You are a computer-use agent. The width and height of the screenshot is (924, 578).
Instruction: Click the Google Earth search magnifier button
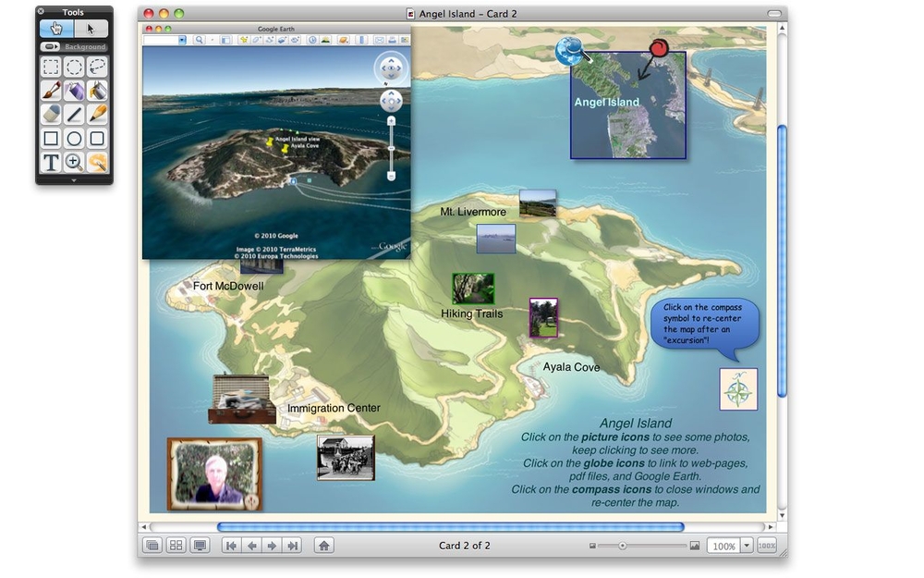click(x=200, y=40)
